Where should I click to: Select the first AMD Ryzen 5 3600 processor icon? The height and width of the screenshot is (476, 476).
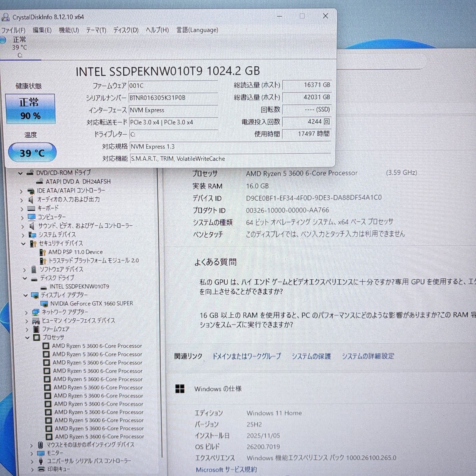tap(46, 346)
